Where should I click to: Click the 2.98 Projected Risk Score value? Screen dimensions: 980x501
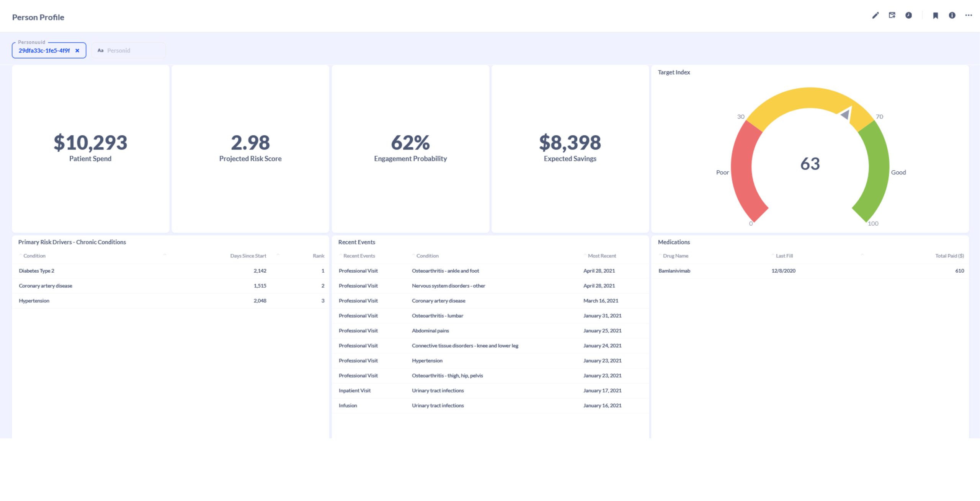coord(250,143)
